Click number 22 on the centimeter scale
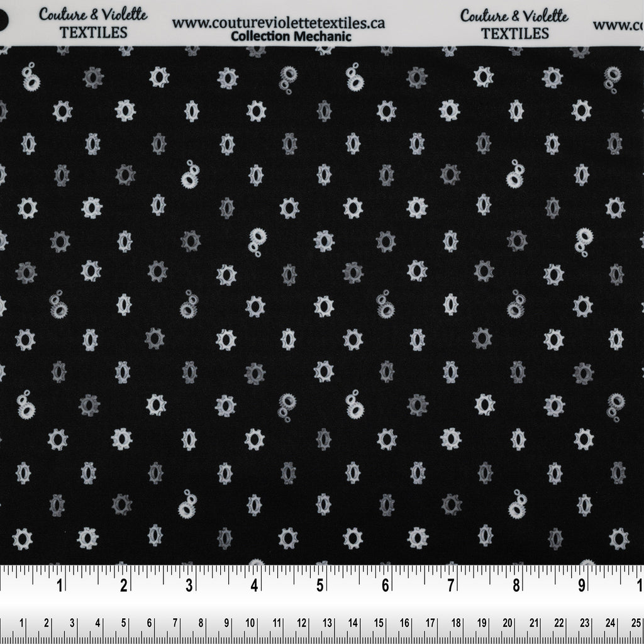This screenshot has height=644, width=644. 559,623
